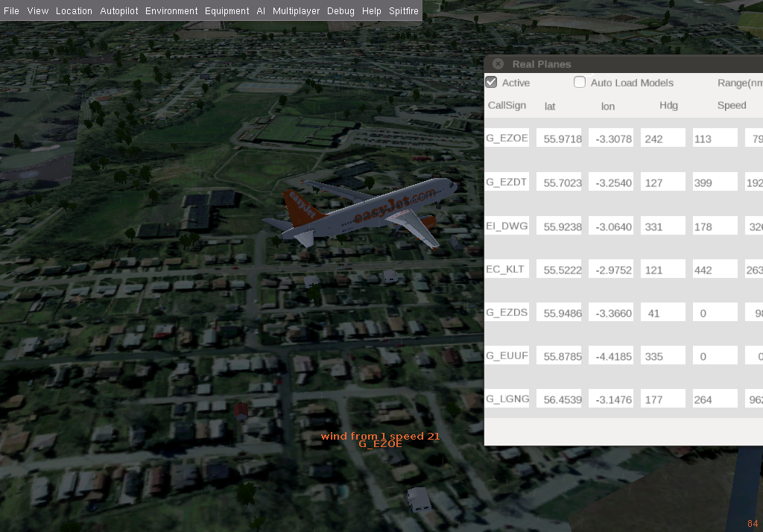The image size is (763, 532).
Task: Click EI_DWG heading field showing 331
Action: pos(662,227)
